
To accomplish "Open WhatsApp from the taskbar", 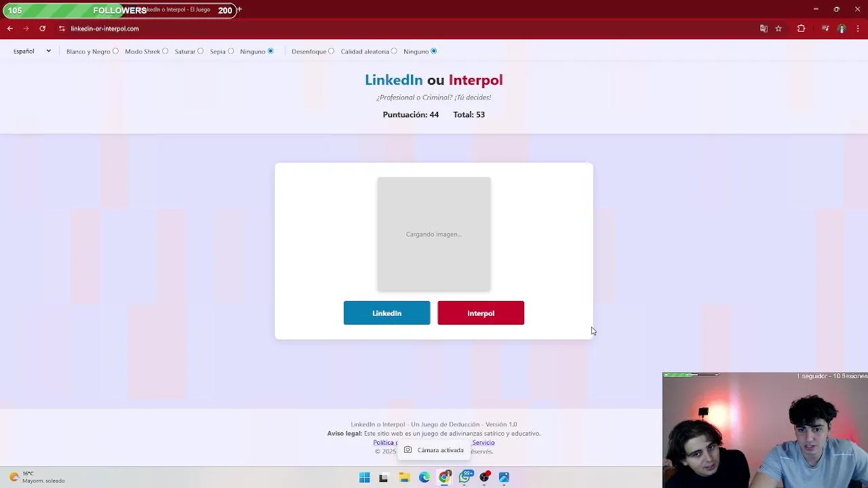I will click(x=465, y=477).
